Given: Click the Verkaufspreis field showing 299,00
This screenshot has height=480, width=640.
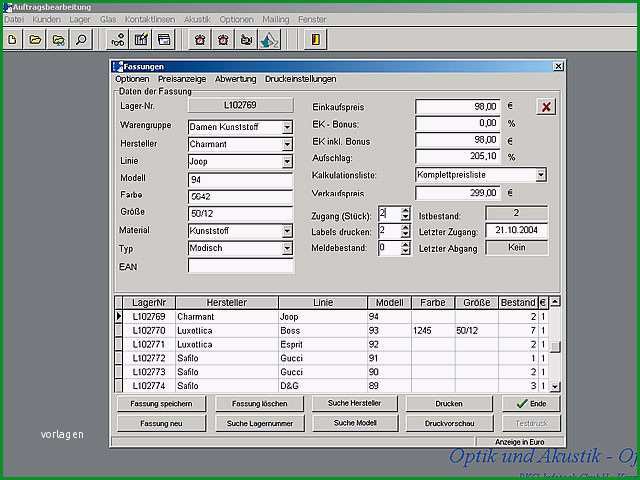Looking at the screenshot, I should point(458,193).
